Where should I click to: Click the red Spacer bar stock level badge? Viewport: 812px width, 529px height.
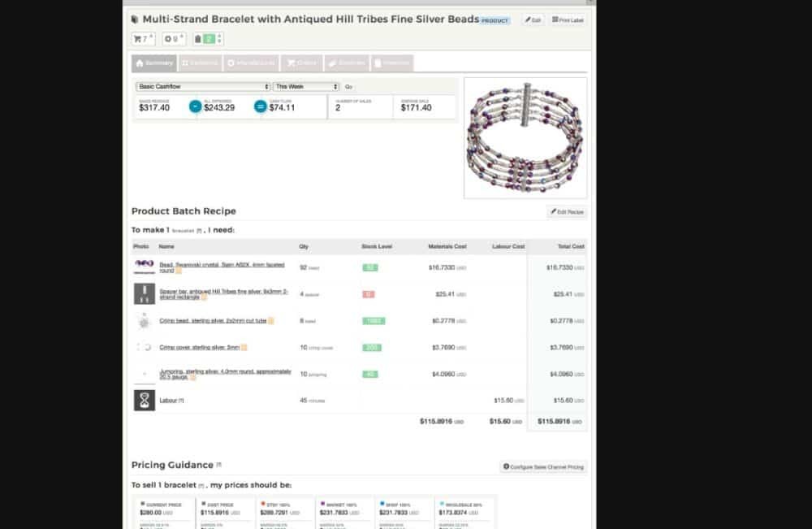(x=369, y=294)
